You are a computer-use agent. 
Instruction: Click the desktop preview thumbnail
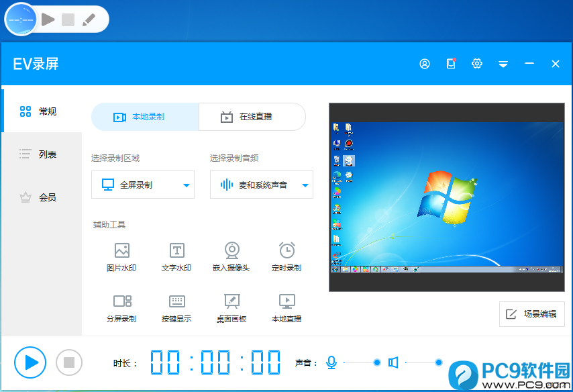pyautogui.click(x=447, y=197)
